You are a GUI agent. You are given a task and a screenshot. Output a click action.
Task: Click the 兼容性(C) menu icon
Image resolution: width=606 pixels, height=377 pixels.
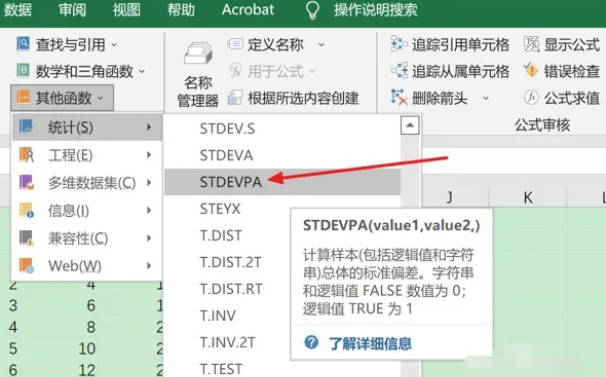pos(26,238)
